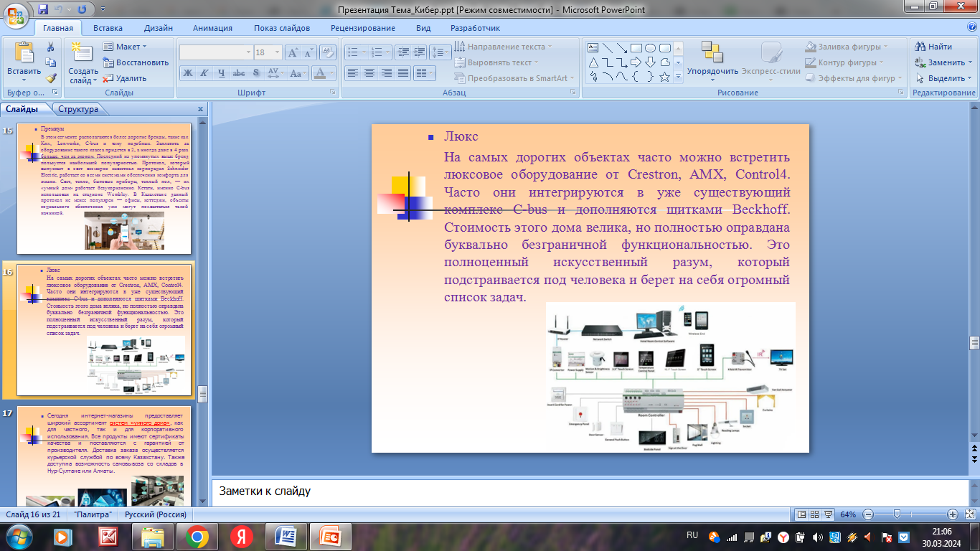
Task: Open the Анимация ribbon tab
Action: coord(212,28)
